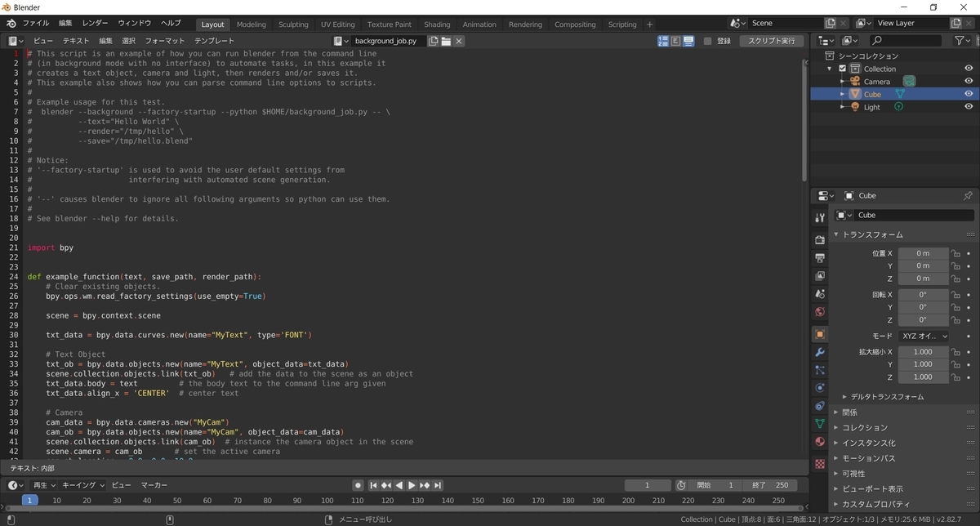
Task: Toggle word wrap icon
Action: [675, 41]
